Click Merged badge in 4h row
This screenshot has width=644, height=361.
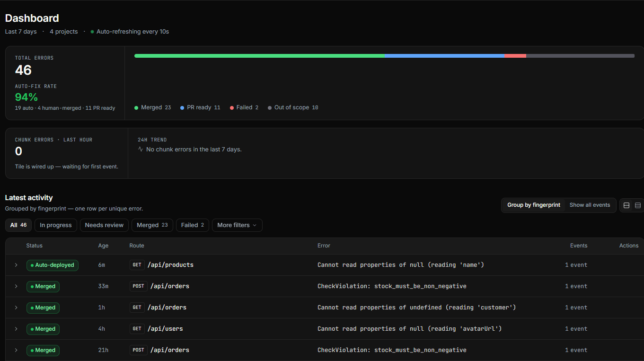tap(43, 329)
